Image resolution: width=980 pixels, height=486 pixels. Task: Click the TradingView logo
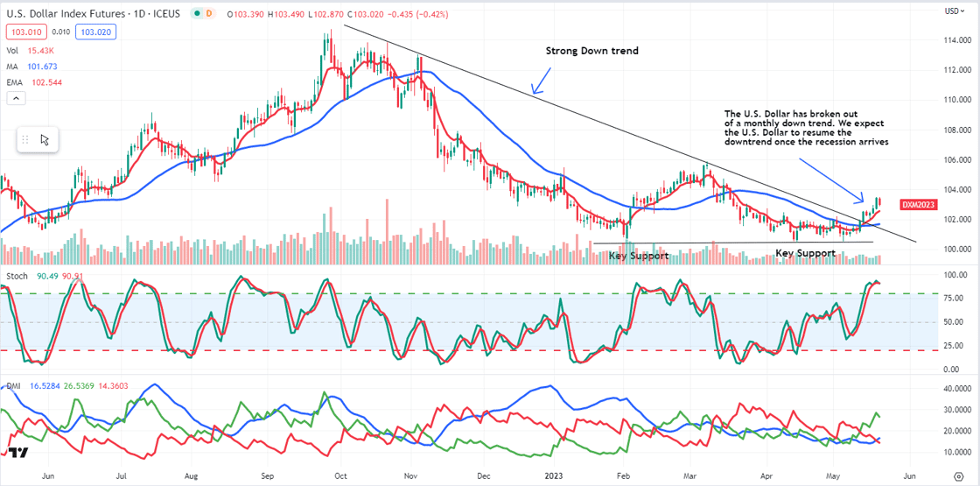click(17, 454)
